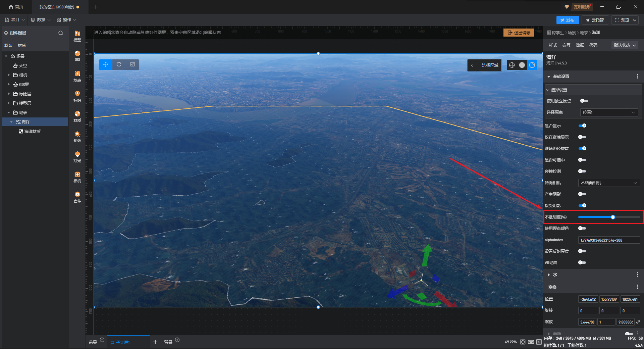Open the 灯光 component category
644x349 pixels.
coord(77,157)
